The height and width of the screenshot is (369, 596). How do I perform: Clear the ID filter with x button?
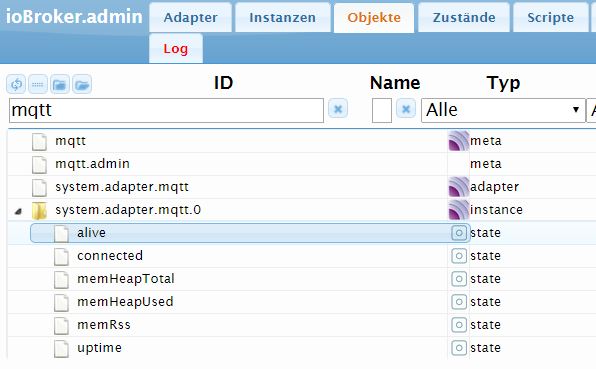pyautogui.click(x=338, y=108)
